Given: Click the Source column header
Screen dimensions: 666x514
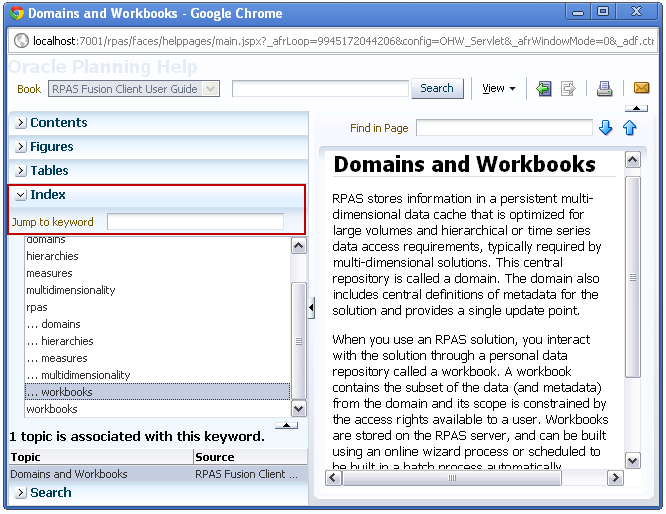Looking at the screenshot, I should tap(251, 457).
